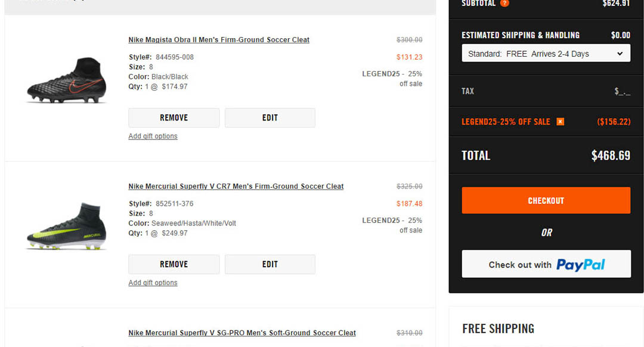
Task: Click the Magista Obra II product thumbnail
Action: 66,78
